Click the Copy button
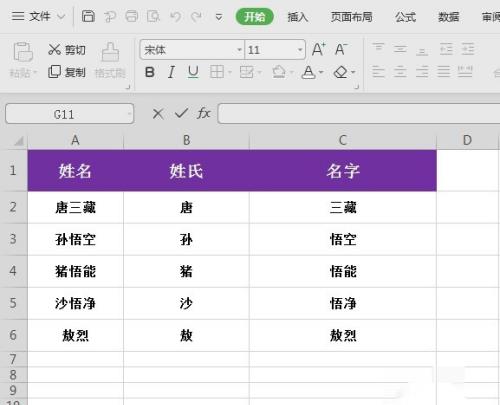This screenshot has width=500, height=405. (67, 72)
